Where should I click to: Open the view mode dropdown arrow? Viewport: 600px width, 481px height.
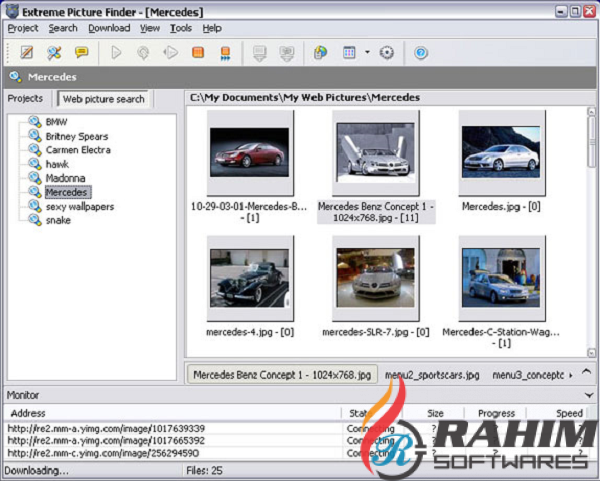pyautogui.click(x=367, y=53)
